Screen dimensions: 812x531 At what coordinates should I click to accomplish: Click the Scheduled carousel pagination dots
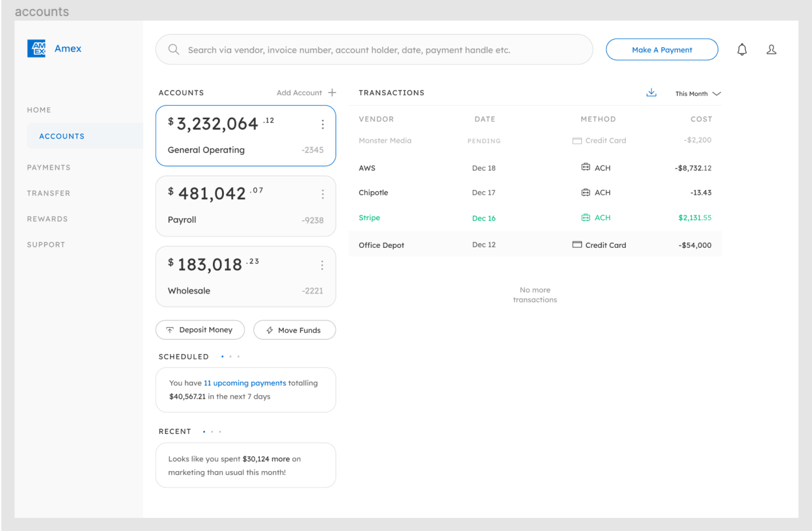tap(230, 357)
